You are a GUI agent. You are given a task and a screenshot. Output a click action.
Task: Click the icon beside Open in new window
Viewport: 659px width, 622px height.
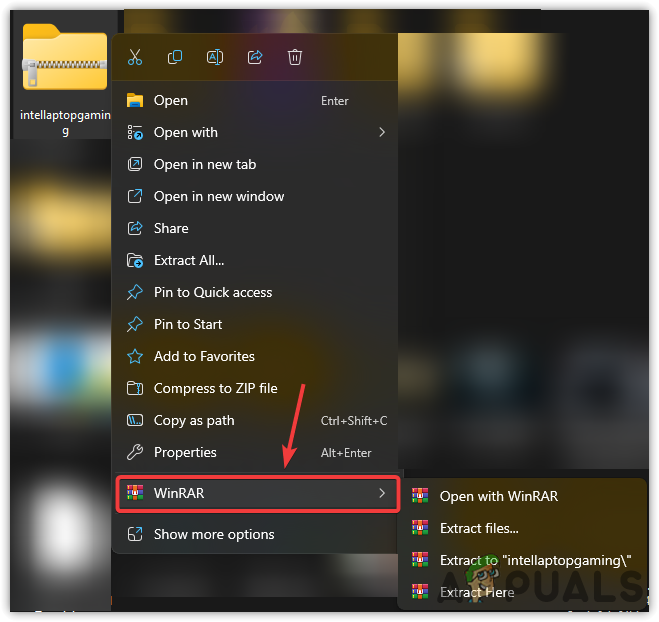click(135, 196)
